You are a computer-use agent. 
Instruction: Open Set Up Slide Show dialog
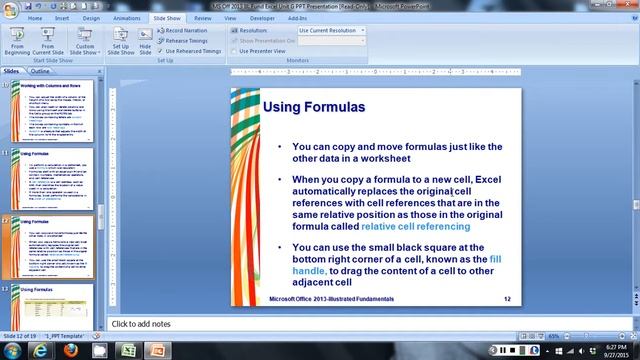point(121,41)
